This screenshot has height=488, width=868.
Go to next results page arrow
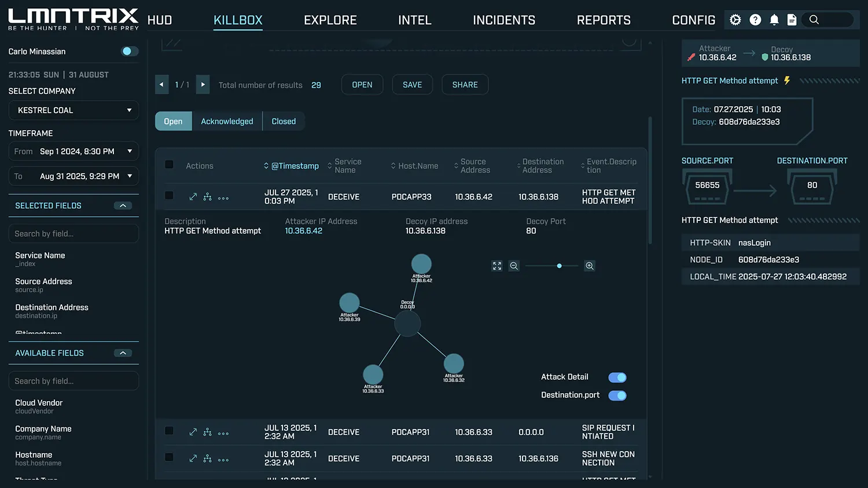203,84
